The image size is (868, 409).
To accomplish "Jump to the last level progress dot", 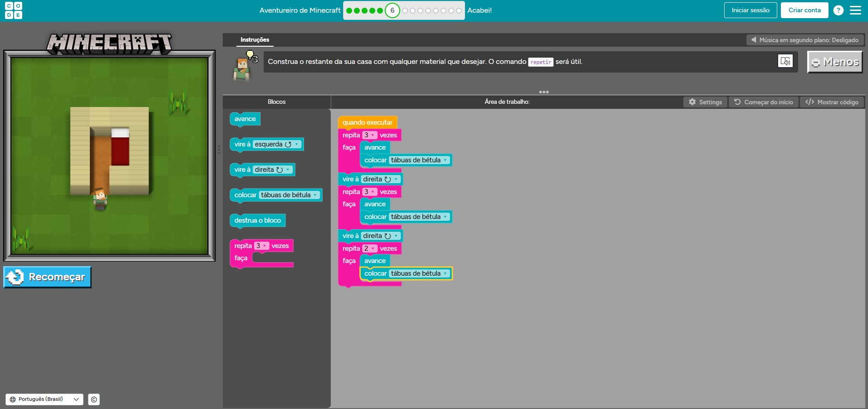I will 459,10.
